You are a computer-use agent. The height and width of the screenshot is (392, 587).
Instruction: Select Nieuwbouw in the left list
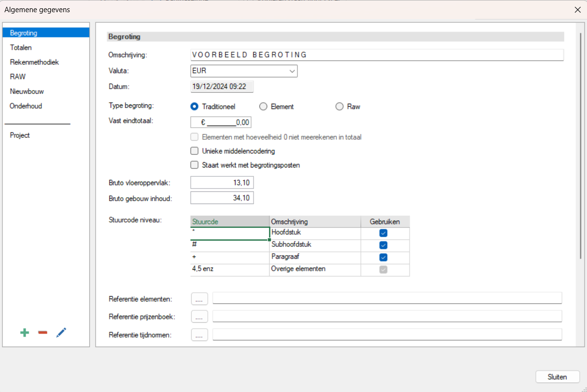click(27, 92)
